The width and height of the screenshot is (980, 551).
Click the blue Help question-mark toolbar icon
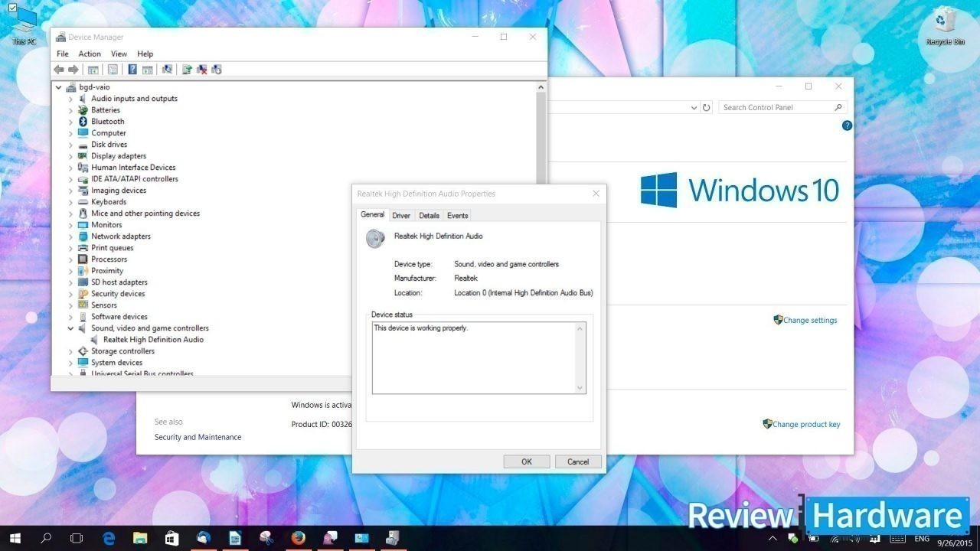tap(132, 70)
